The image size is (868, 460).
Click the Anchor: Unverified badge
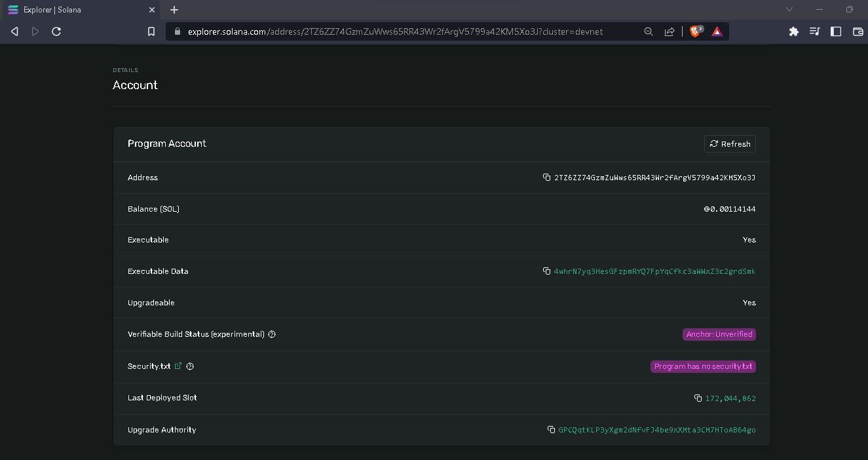(719, 334)
